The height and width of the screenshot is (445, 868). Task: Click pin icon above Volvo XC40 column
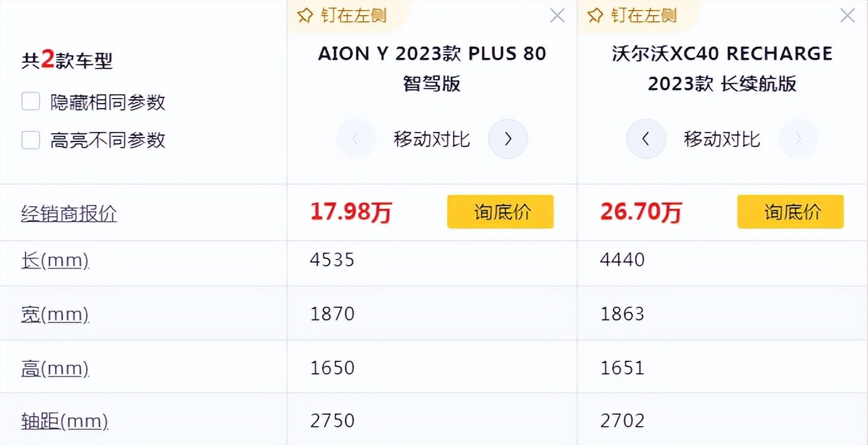[595, 15]
